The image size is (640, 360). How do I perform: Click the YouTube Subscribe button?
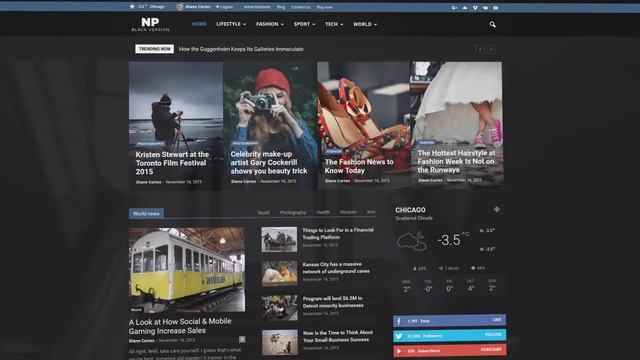pyautogui.click(x=491, y=349)
